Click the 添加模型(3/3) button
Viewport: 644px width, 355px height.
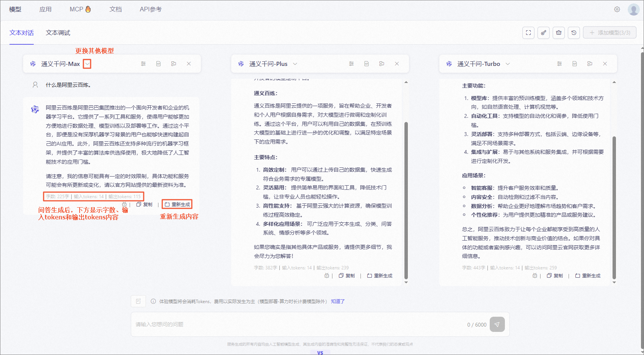[x=610, y=33]
